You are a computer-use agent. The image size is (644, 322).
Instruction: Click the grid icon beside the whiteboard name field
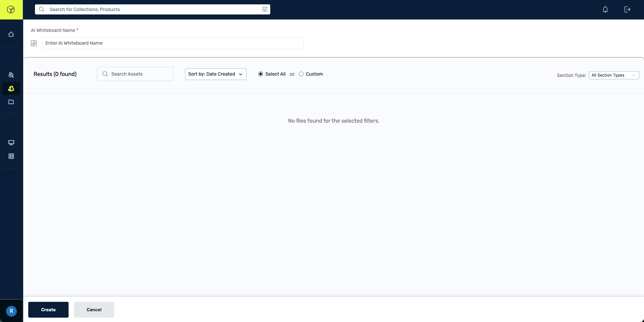(x=34, y=43)
